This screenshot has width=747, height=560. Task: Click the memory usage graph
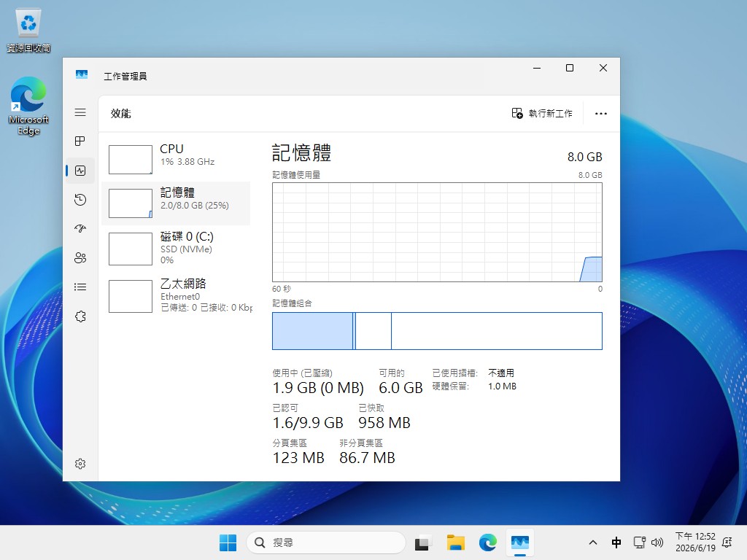(x=437, y=232)
